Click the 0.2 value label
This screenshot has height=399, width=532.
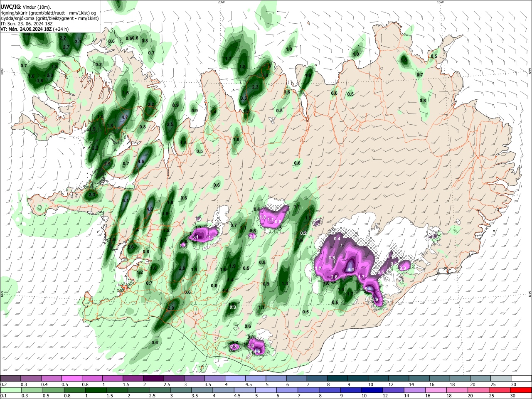pyautogui.click(x=303, y=234)
